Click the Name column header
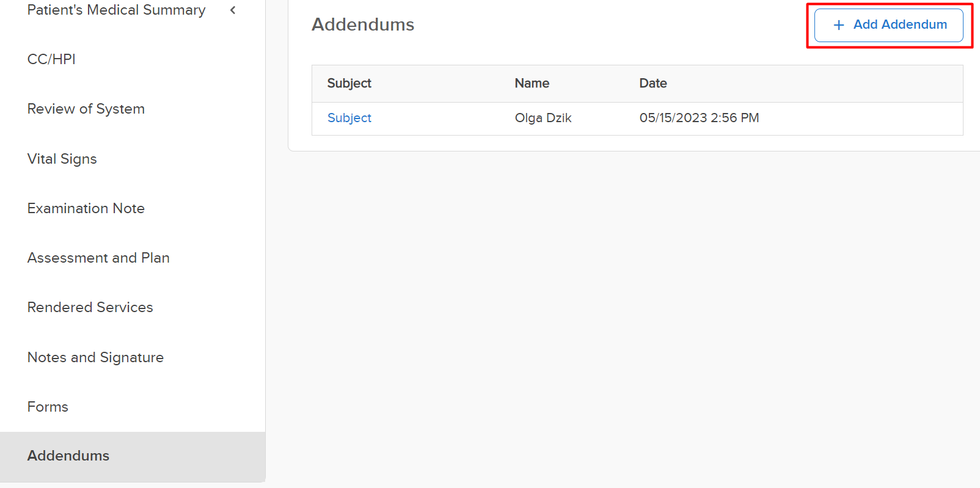Image resolution: width=980 pixels, height=488 pixels. point(532,83)
